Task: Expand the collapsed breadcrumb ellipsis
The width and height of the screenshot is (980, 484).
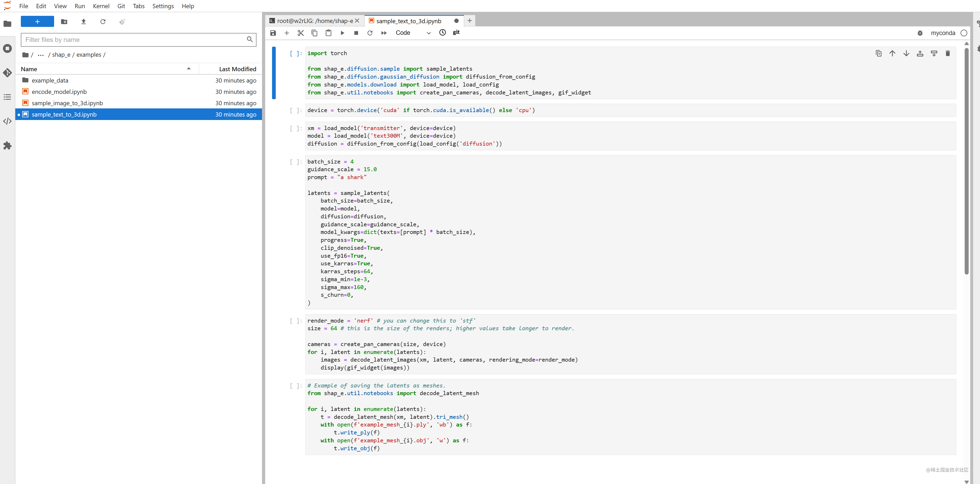Action: 41,55
